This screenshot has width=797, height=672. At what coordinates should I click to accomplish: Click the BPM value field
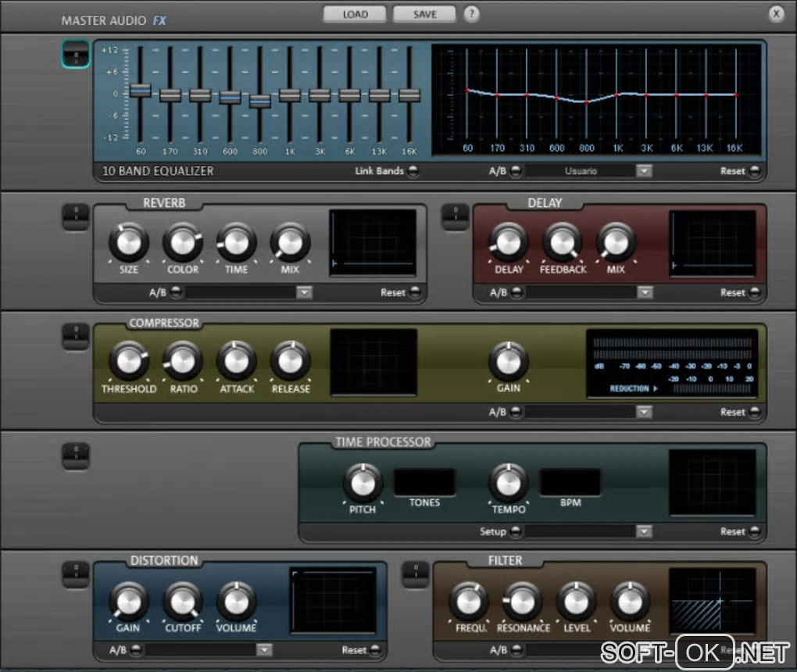(570, 481)
